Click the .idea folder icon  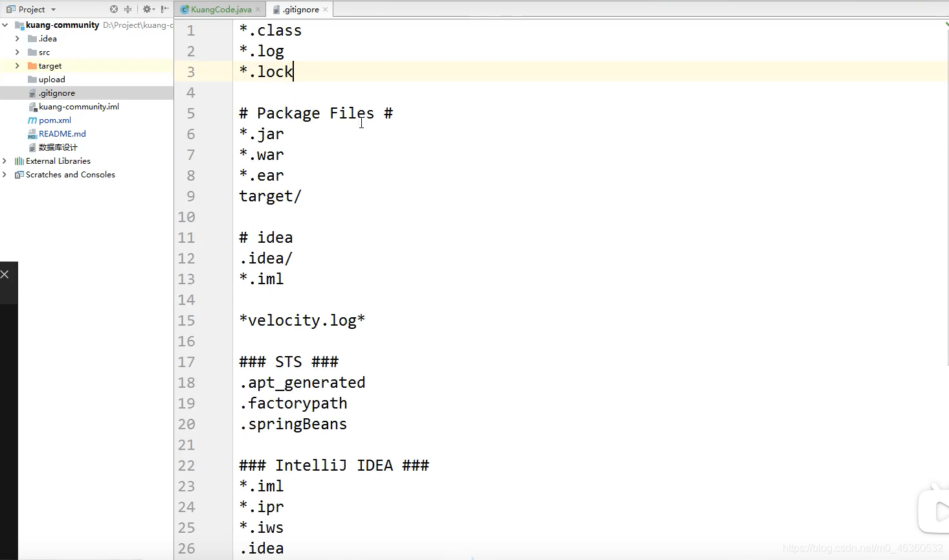coord(32,39)
